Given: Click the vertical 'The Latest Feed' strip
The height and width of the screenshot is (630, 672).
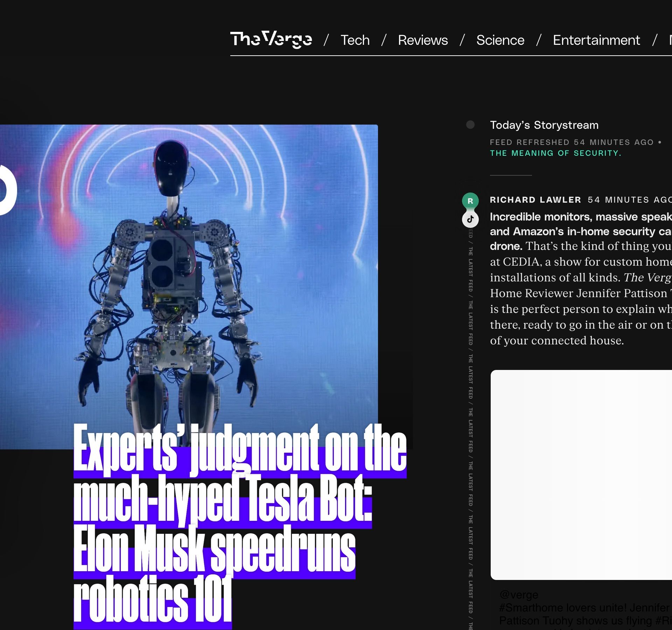Looking at the screenshot, I should pos(471,429).
